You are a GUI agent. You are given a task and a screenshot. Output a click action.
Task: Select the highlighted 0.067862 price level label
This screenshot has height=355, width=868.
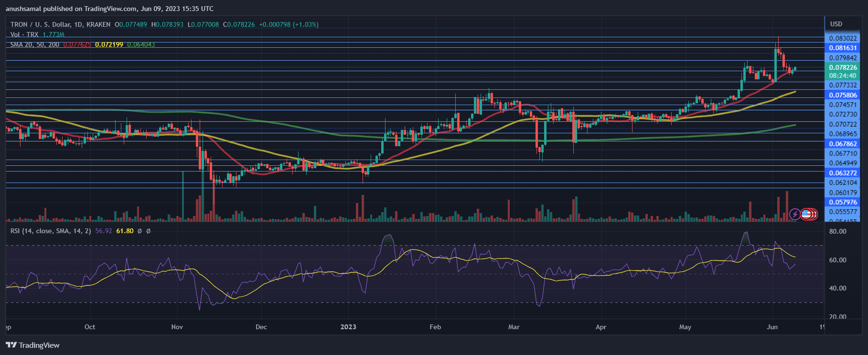pos(843,144)
